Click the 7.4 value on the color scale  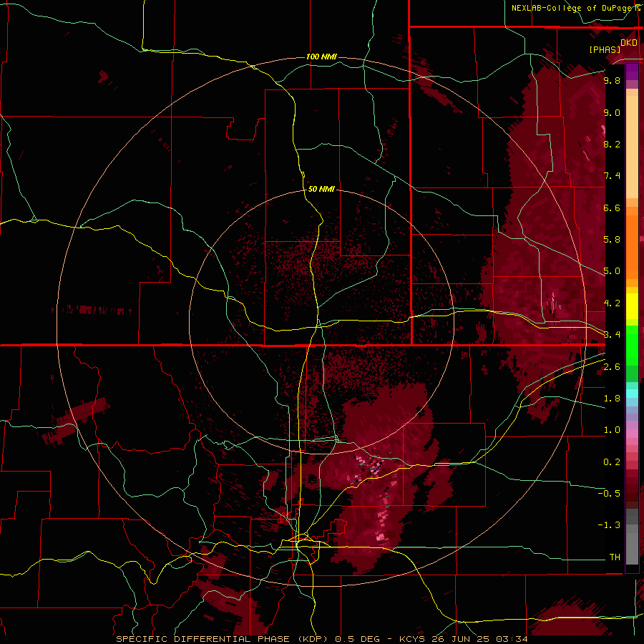[x=612, y=176]
